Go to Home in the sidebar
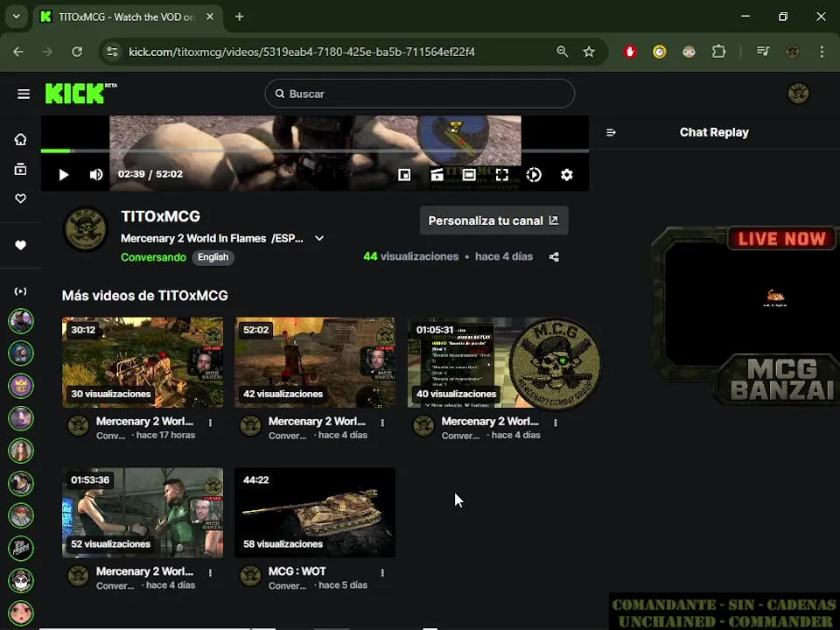Screen dimensions: 840x630 click(20, 140)
